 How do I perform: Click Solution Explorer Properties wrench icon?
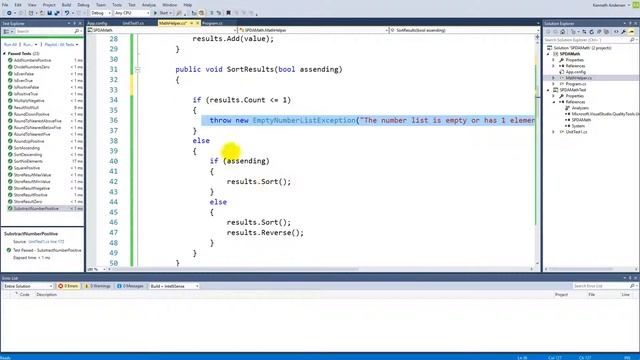click(624, 32)
